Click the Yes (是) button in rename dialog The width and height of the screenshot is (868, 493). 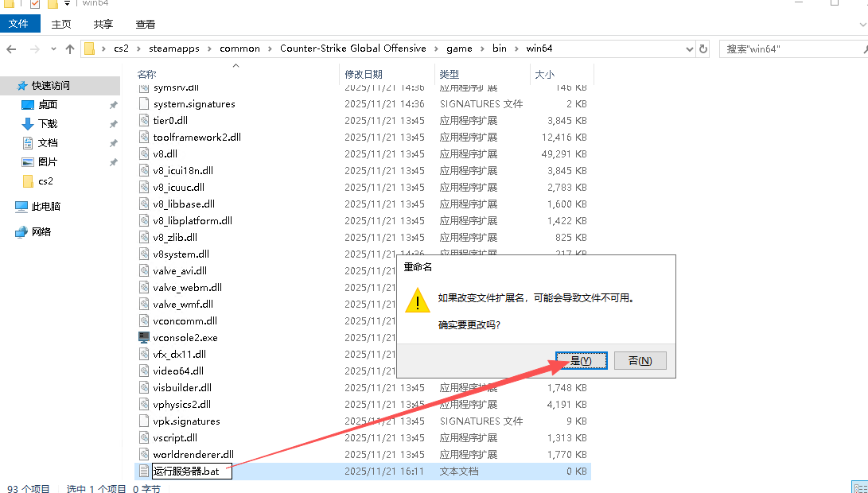pyautogui.click(x=582, y=361)
